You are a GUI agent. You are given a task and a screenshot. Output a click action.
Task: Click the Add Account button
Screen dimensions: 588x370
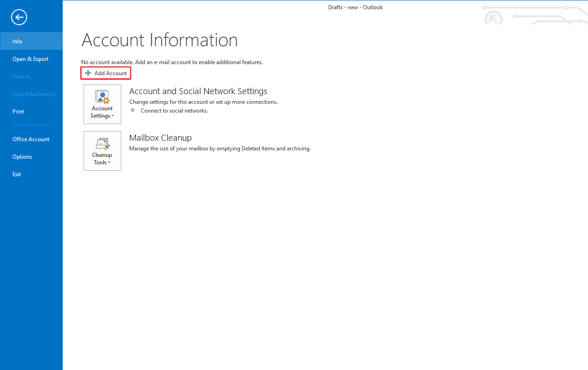pos(106,73)
